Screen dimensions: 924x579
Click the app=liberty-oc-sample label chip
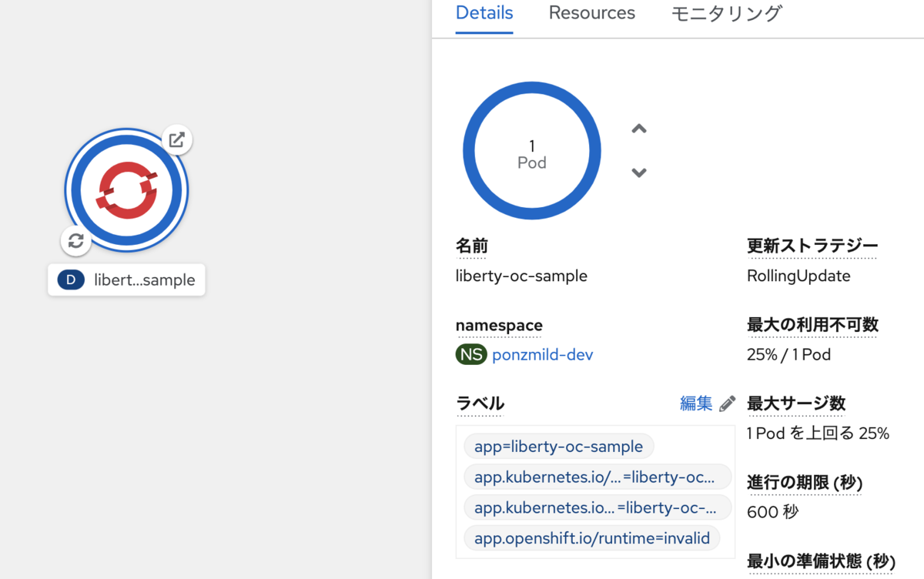(559, 447)
